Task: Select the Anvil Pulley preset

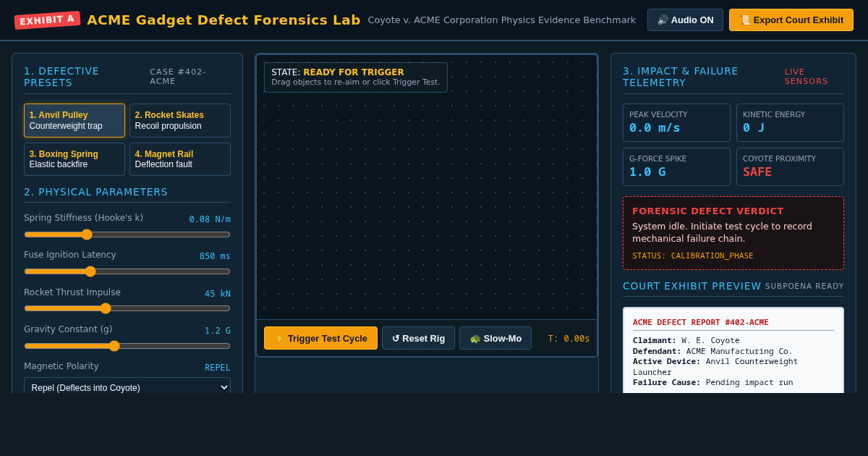Action: [75, 120]
